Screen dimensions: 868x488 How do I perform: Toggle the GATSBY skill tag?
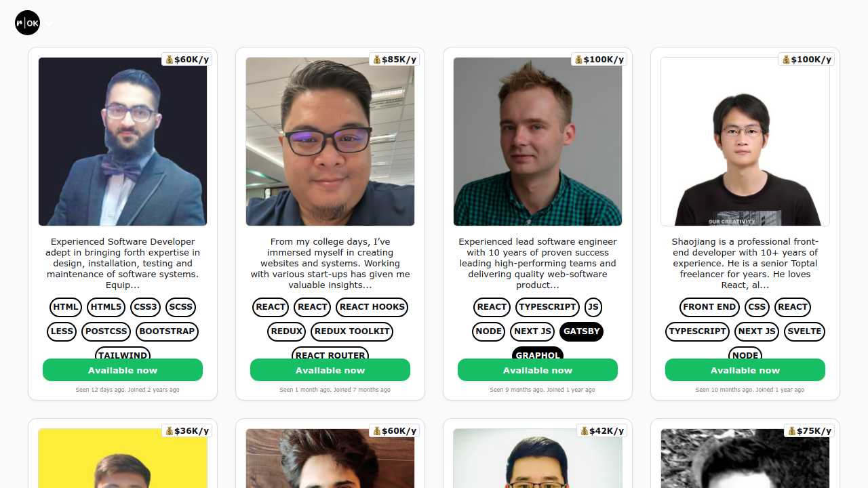pos(582,331)
